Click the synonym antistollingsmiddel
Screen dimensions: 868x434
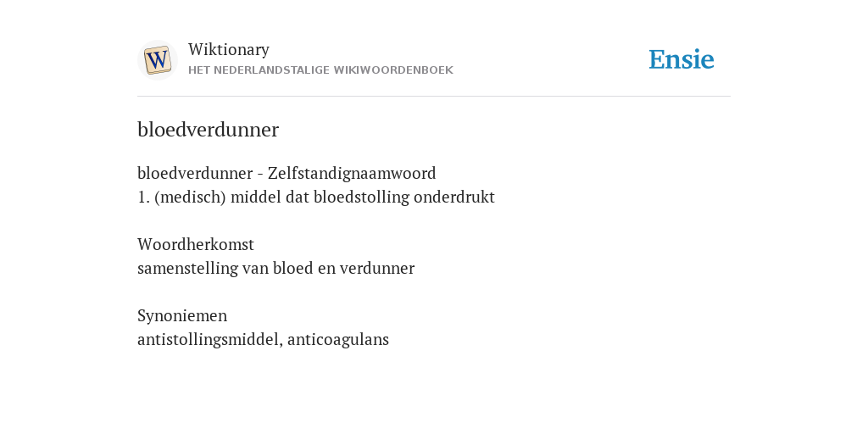(x=209, y=339)
